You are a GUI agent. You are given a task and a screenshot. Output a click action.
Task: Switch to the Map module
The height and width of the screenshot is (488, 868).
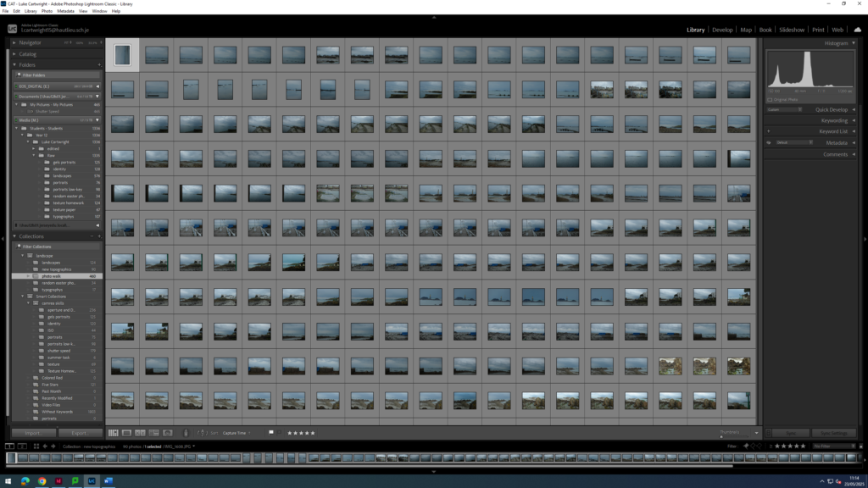click(746, 30)
